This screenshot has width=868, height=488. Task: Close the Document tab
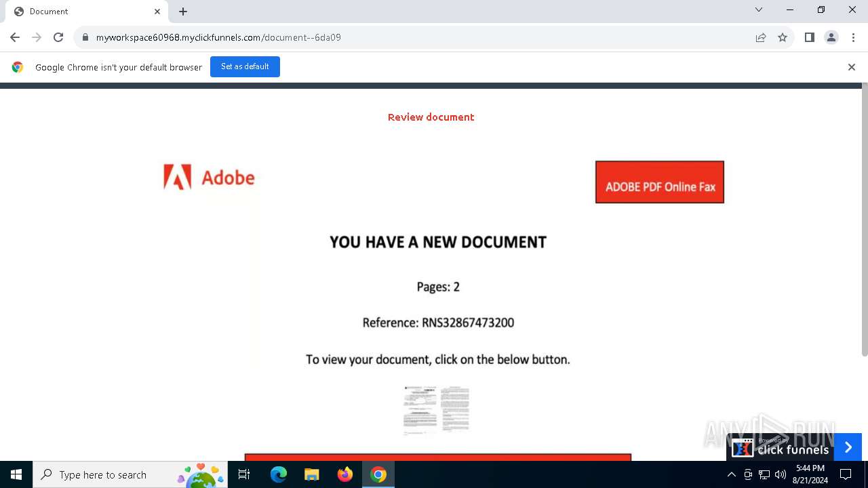click(157, 12)
